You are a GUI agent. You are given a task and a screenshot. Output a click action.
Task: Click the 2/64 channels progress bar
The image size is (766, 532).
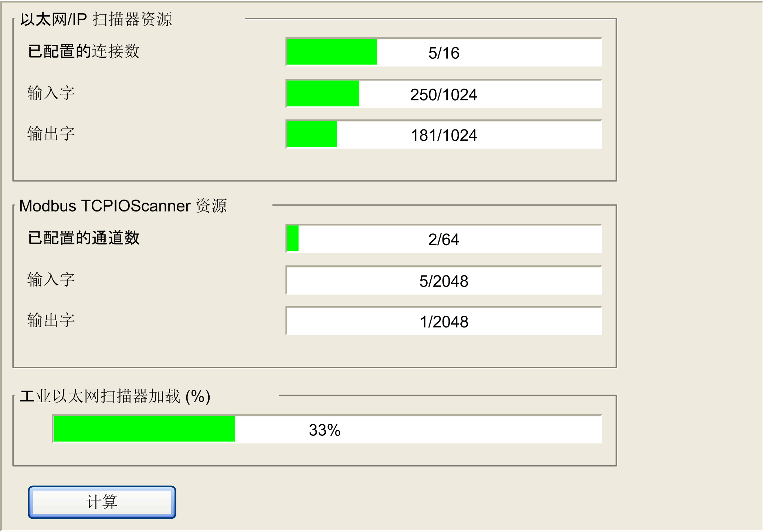coord(444,239)
